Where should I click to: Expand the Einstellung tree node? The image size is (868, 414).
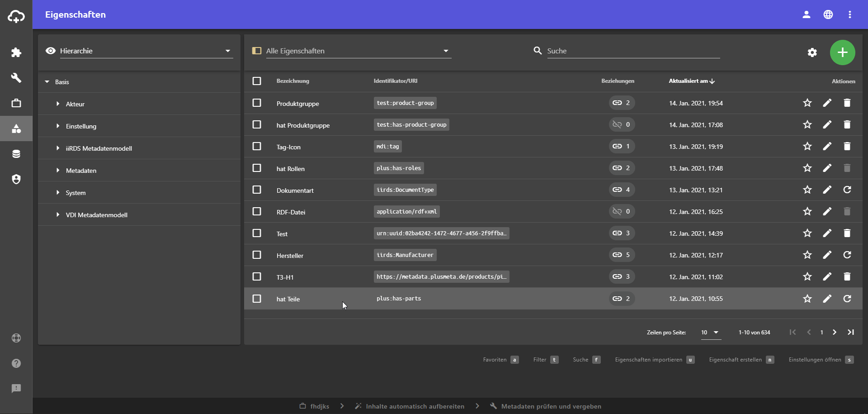(58, 126)
